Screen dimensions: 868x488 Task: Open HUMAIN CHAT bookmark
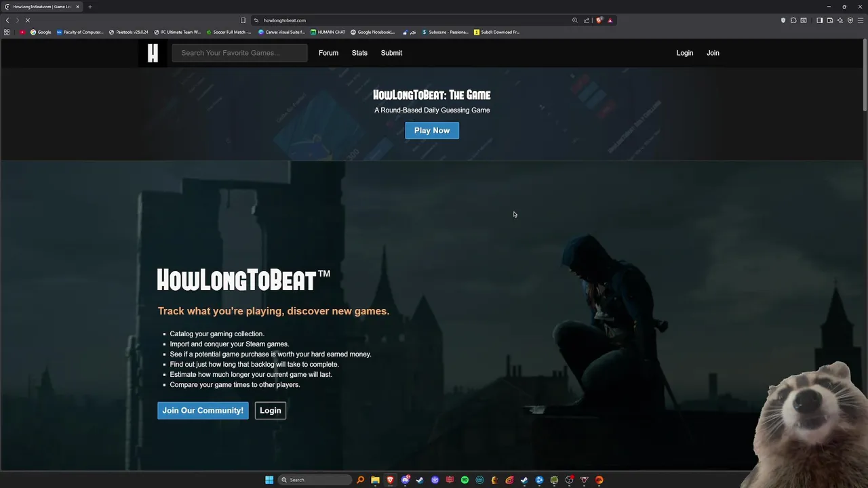click(x=328, y=32)
